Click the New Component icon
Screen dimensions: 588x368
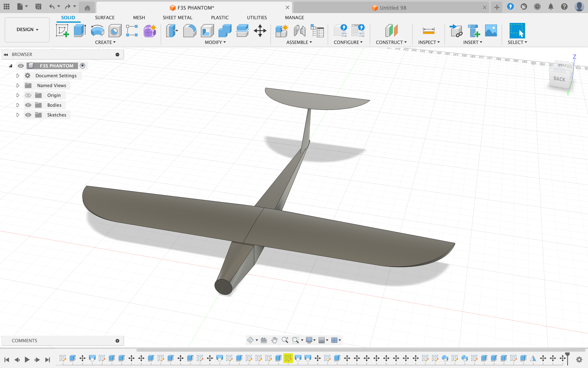pos(282,31)
